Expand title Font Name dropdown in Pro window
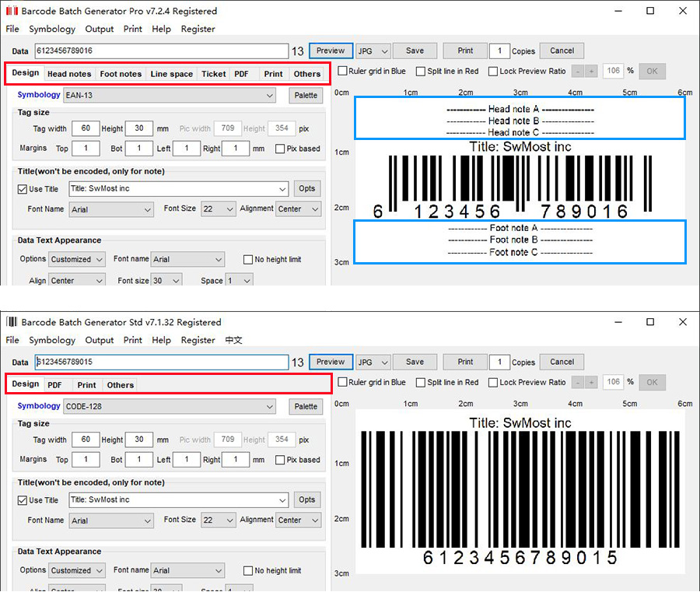This screenshot has height=592, width=700. 111,209
